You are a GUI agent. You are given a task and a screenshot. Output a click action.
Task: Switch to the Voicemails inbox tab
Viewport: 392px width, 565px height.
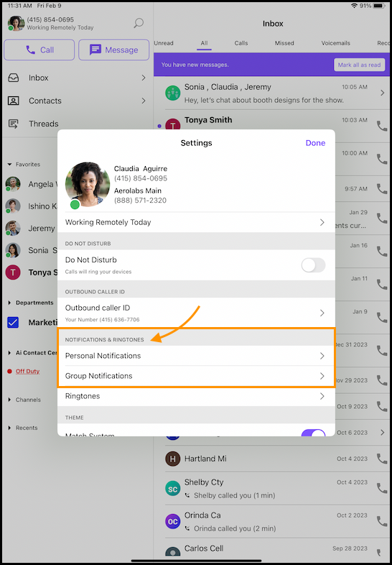tap(335, 43)
